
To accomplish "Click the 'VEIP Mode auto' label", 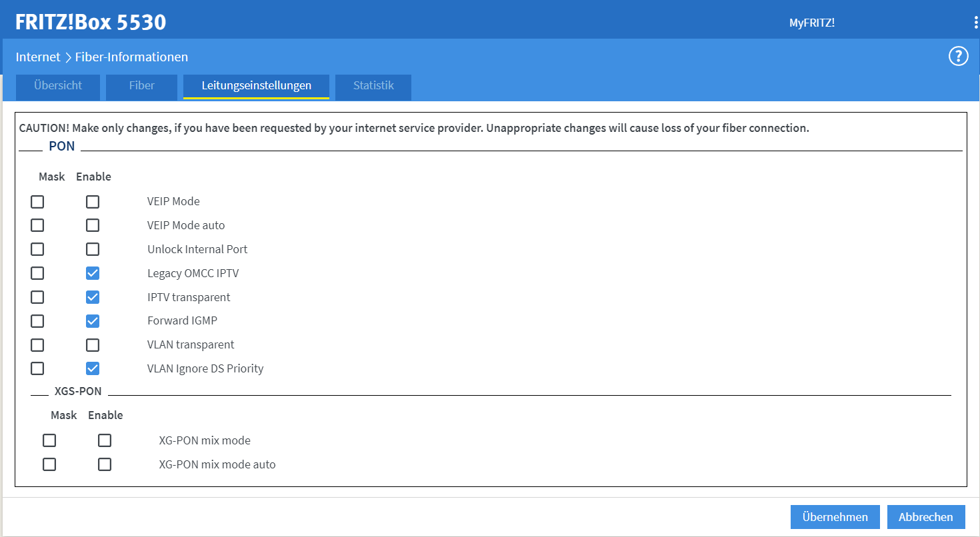I will pos(186,225).
